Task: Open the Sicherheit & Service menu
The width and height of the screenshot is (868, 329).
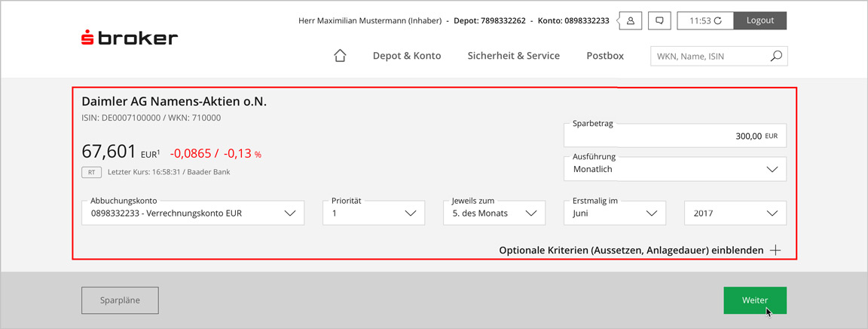Action: 513,56
